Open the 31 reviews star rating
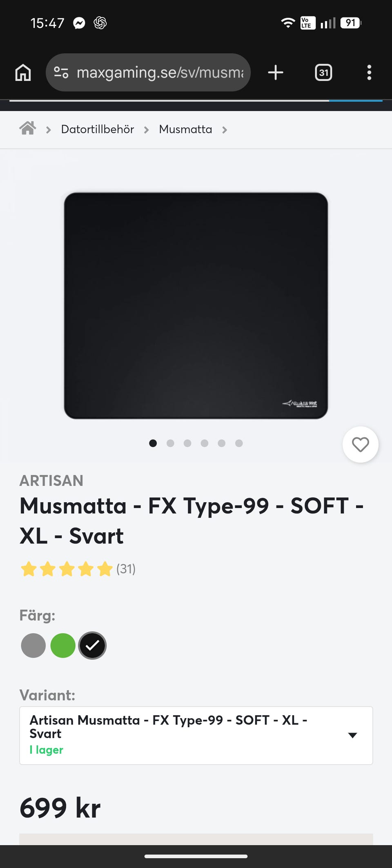Image resolution: width=392 pixels, height=868 pixels. coord(78,569)
